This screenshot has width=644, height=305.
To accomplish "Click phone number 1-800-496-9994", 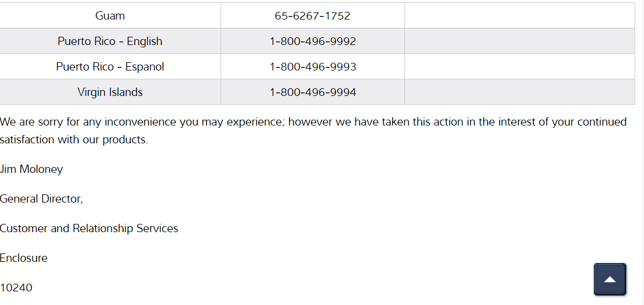I will point(312,92).
